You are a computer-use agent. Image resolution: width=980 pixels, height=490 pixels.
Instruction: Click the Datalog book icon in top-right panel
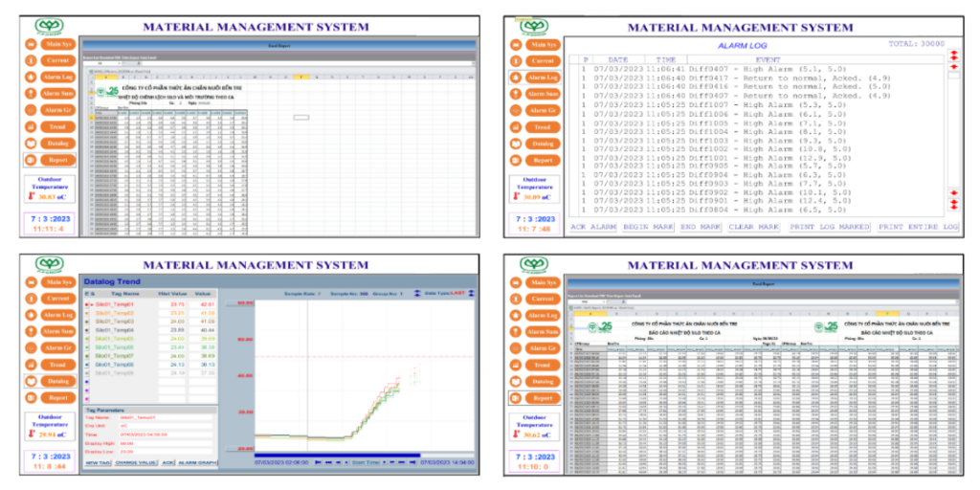tap(520, 143)
